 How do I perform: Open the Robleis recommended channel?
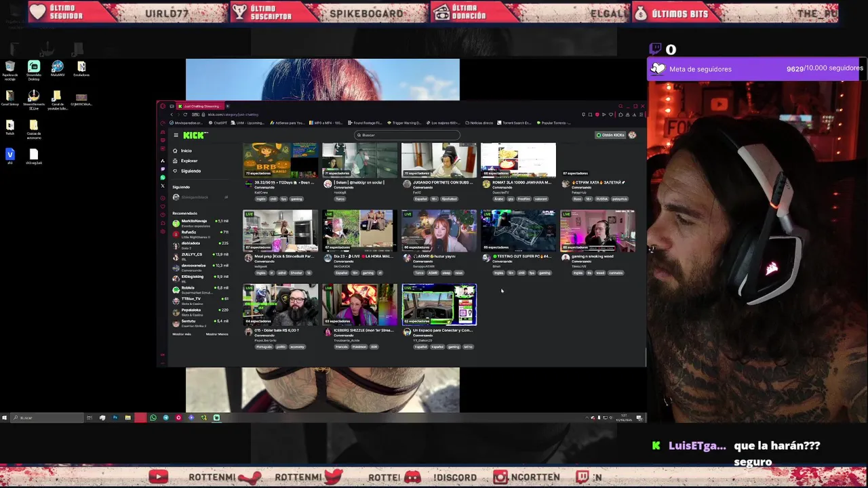click(200, 289)
